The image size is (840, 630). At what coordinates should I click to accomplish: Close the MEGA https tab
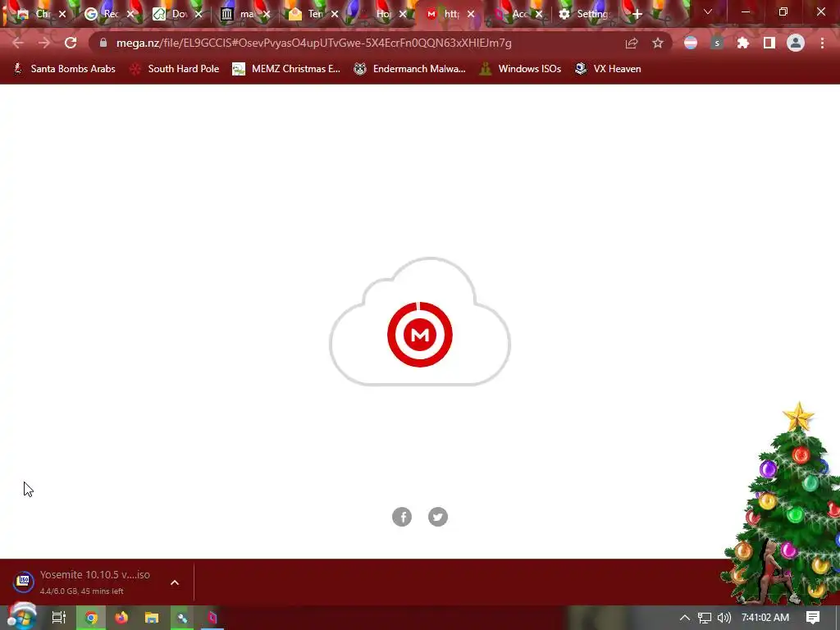(x=471, y=15)
